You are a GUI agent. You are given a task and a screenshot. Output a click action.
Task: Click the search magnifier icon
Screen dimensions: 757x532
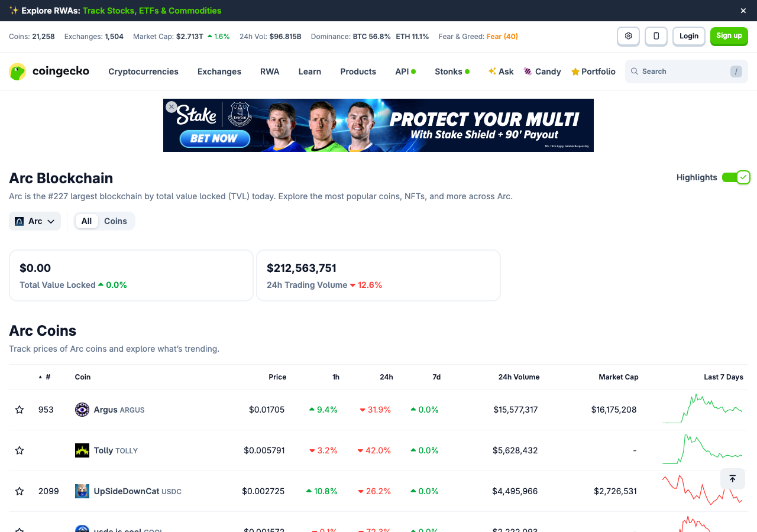[635, 72]
